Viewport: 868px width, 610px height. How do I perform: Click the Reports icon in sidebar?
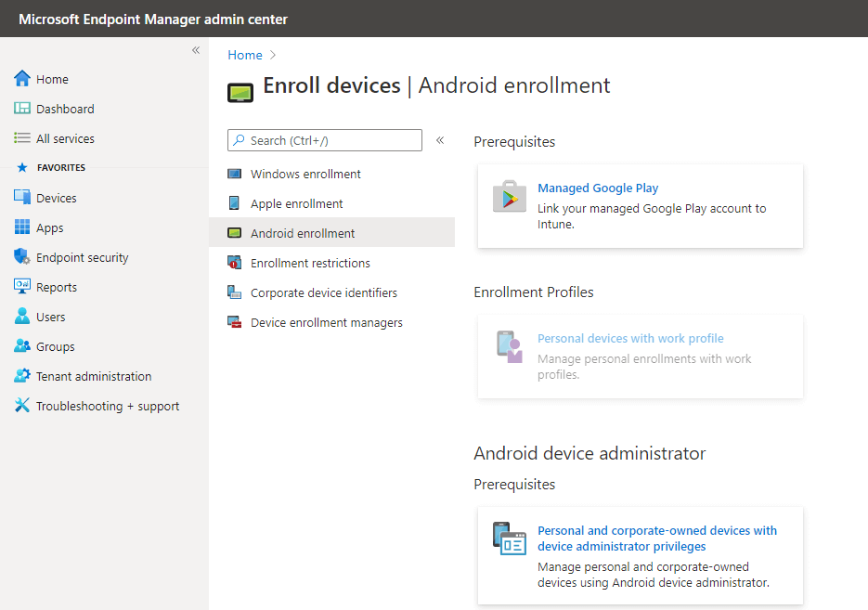tap(22, 286)
